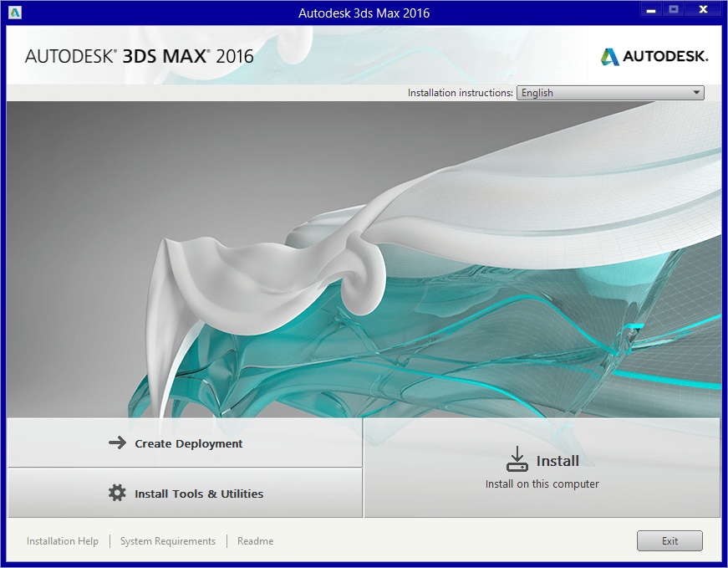Click the window title bar text
This screenshot has height=568, width=728.
(364, 13)
